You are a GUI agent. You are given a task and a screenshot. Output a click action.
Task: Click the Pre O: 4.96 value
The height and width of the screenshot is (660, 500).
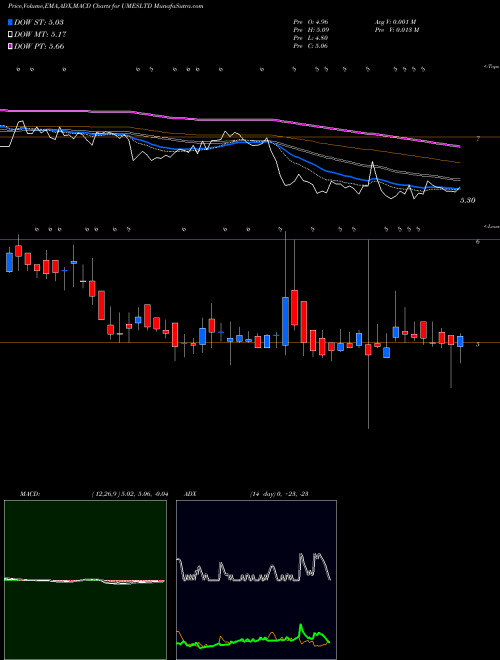tap(310, 21)
